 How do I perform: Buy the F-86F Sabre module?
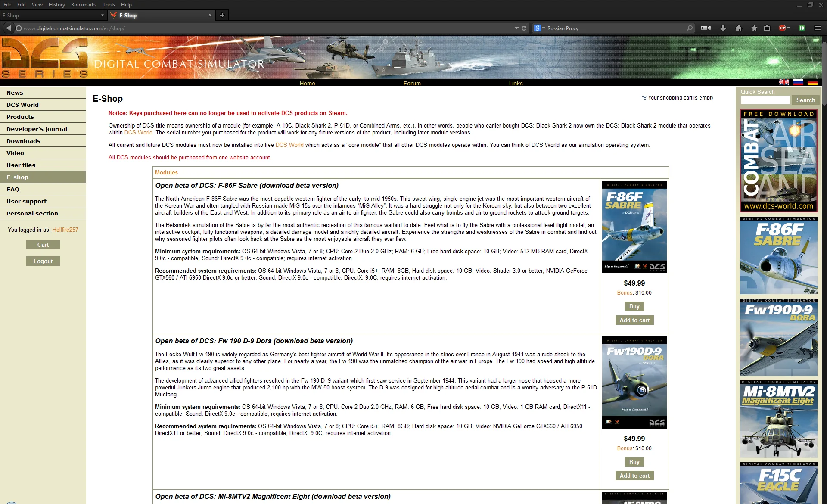(x=634, y=306)
